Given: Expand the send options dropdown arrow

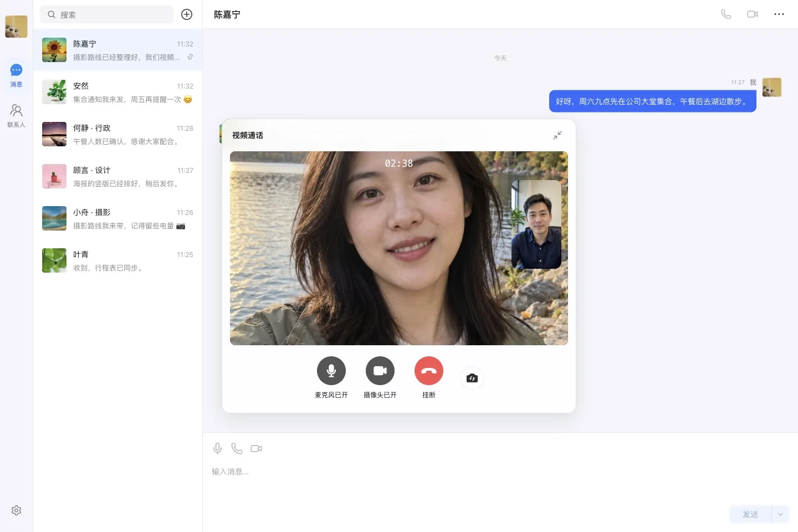Looking at the screenshot, I should 780,514.
